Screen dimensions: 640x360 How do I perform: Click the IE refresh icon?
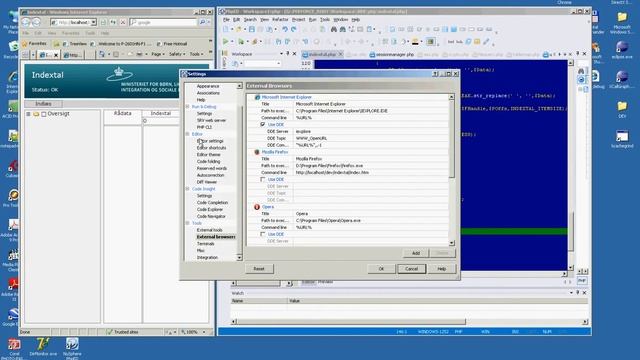[113, 22]
